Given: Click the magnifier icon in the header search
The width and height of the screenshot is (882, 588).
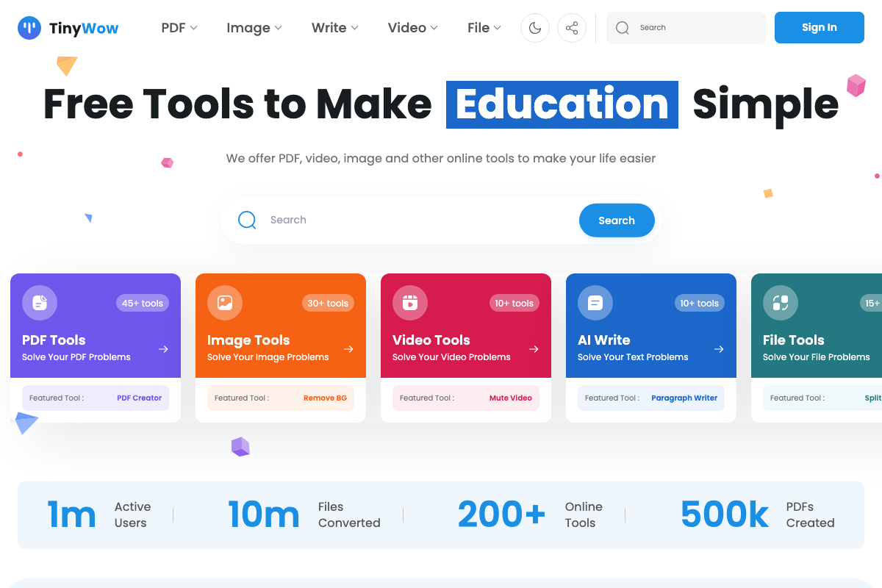Looking at the screenshot, I should click(x=623, y=28).
